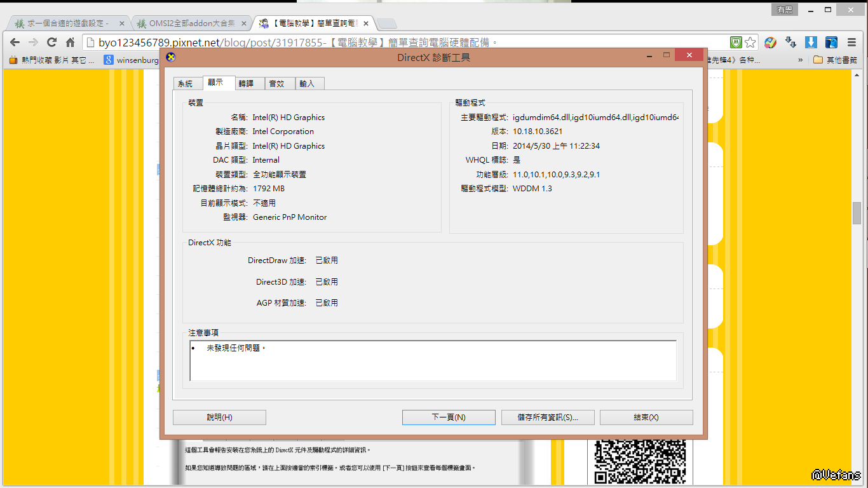The image size is (868, 488).
Task: Select the DAC type value Internal
Action: coord(266,160)
